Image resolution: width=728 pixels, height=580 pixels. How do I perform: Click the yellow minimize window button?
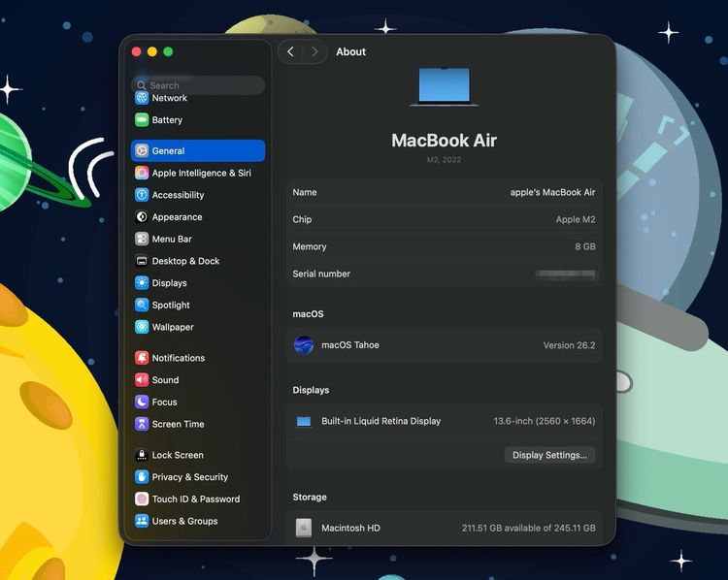click(x=152, y=51)
